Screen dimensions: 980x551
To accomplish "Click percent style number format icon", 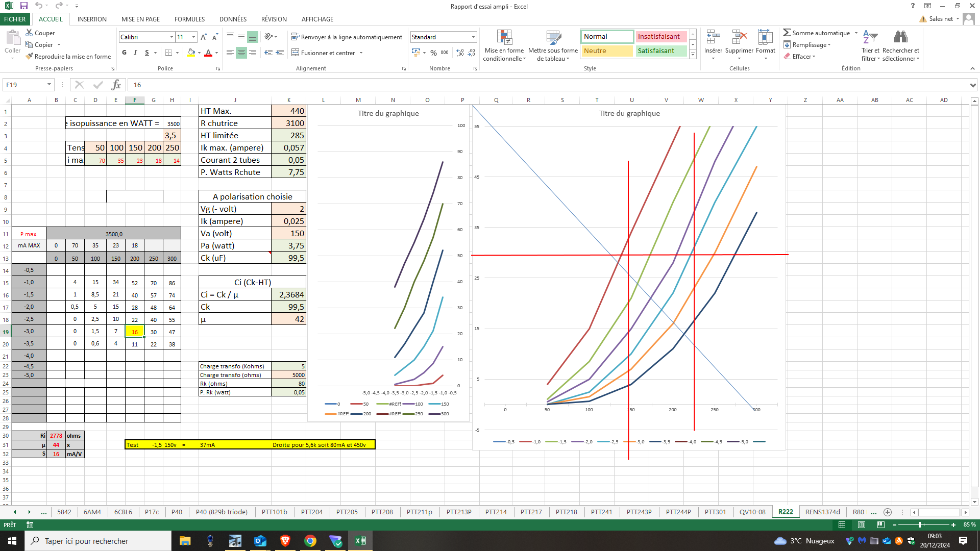I will tap(433, 53).
